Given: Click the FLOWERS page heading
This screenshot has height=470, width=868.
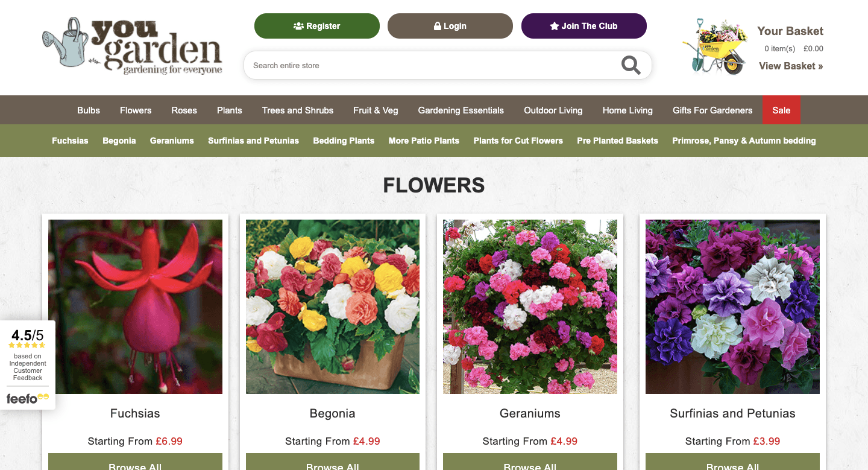Looking at the screenshot, I should point(434,185).
